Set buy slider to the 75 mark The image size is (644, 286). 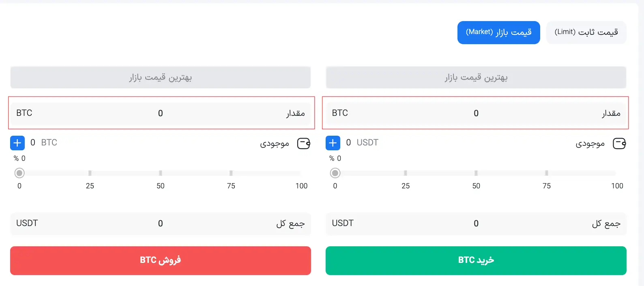pos(547,173)
